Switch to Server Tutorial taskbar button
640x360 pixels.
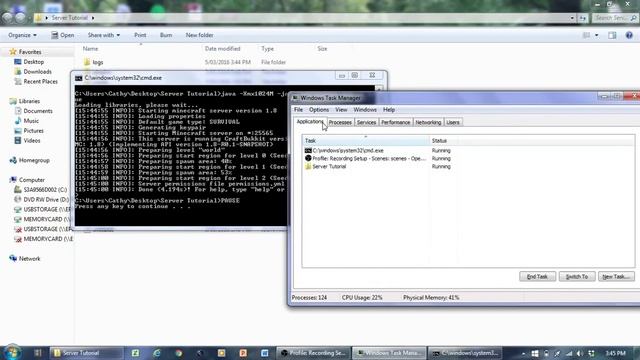point(86,353)
